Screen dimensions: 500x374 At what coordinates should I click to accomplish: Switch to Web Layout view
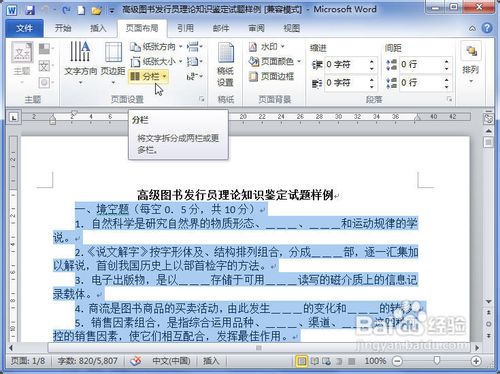coord(327,361)
